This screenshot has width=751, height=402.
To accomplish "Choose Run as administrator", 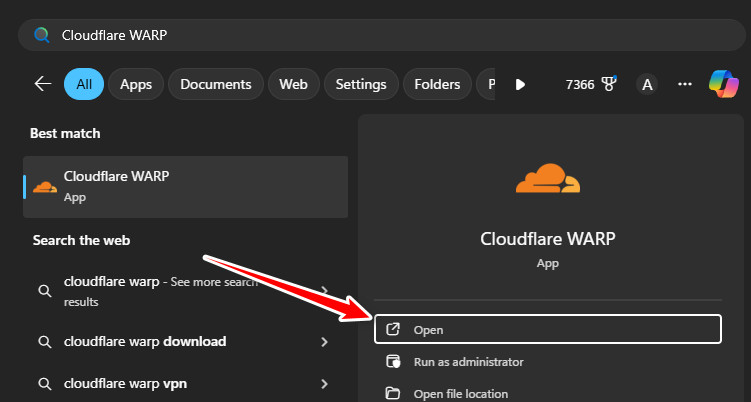I will 468,362.
